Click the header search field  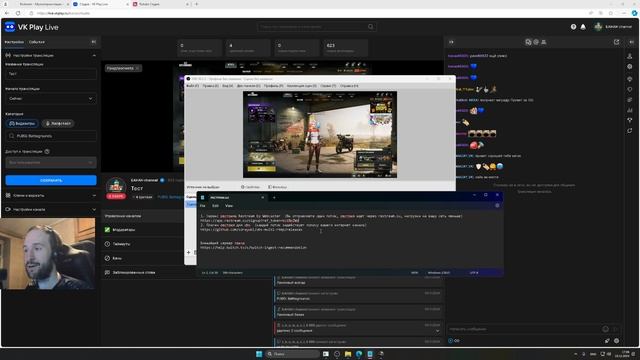(317, 27)
